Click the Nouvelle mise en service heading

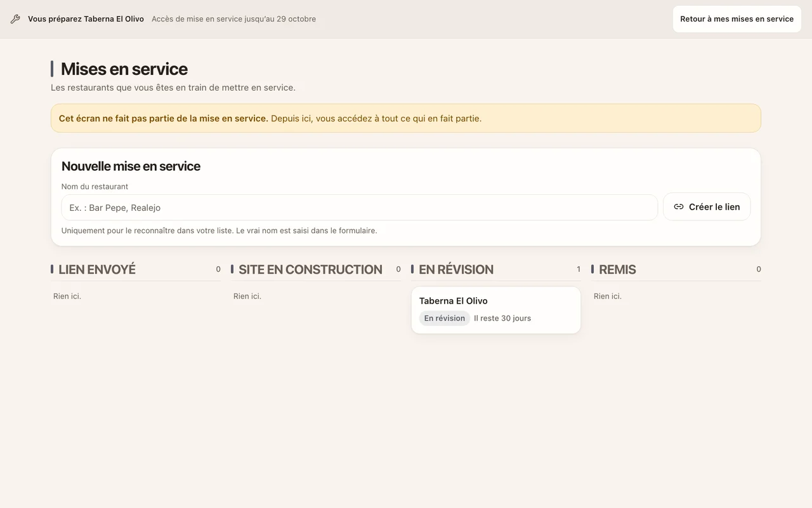click(131, 166)
